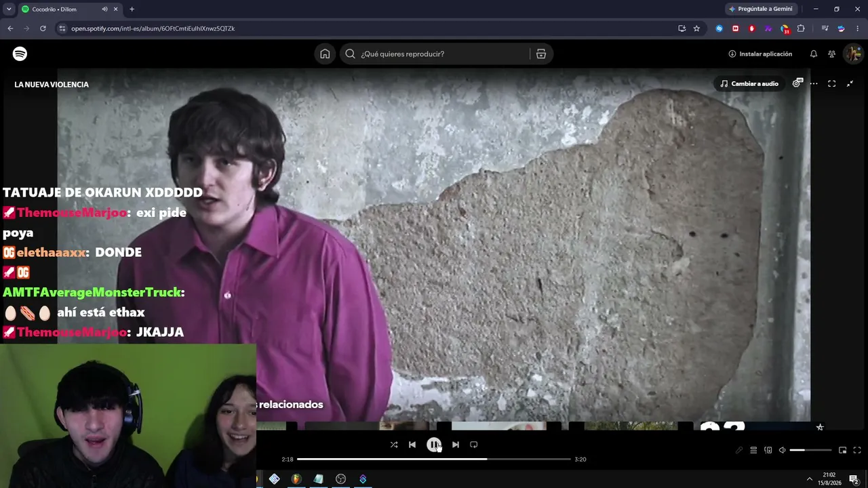The image size is (868, 488).
Task: Open the Shazam browser extension
Action: (x=719, y=28)
